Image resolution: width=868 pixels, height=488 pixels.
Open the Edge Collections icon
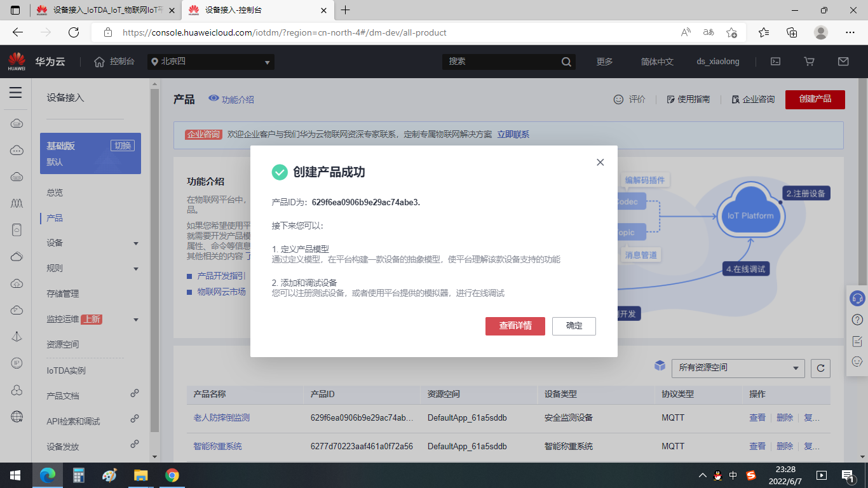click(792, 32)
